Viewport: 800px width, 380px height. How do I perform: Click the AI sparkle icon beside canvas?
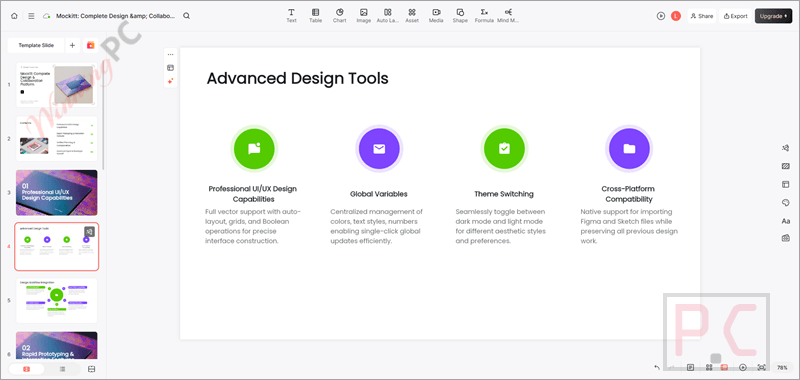170,81
